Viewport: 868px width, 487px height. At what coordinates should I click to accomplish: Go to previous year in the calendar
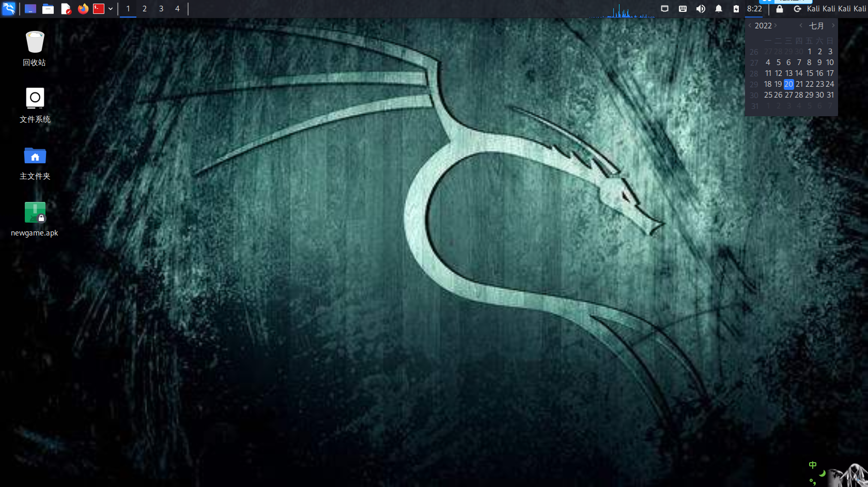(x=750, y=25)
